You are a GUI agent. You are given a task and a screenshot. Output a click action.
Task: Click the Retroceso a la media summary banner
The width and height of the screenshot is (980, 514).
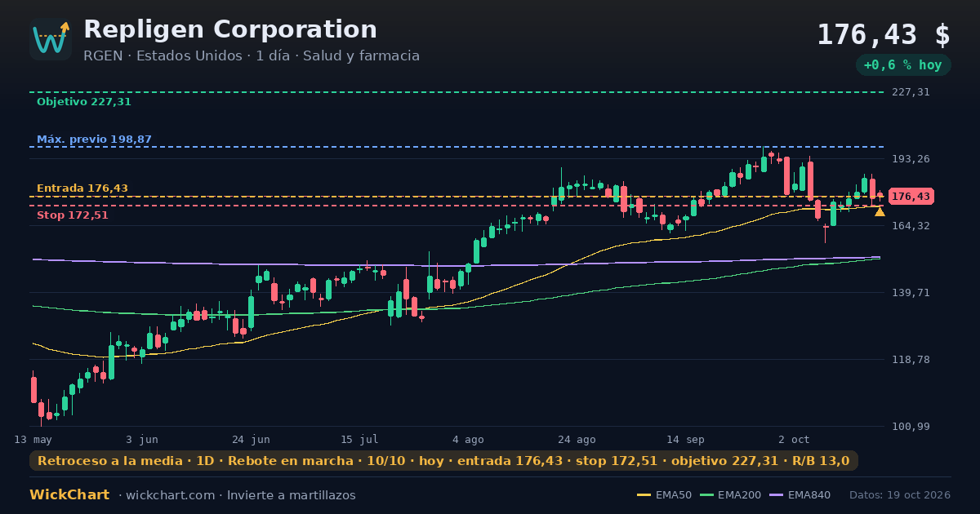click(443, 461)
